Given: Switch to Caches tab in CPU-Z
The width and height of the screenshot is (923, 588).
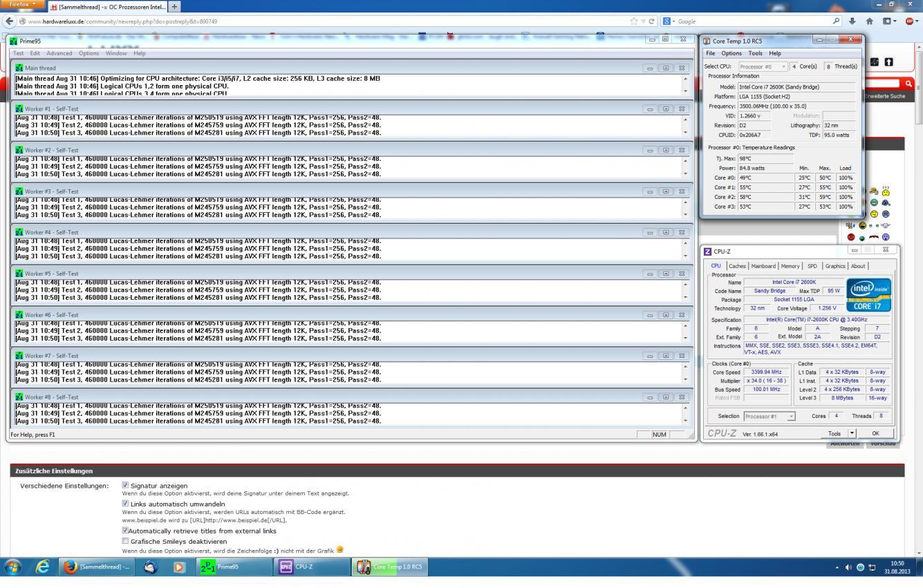Looking at the screenshot, I should [x=737, y=266].
